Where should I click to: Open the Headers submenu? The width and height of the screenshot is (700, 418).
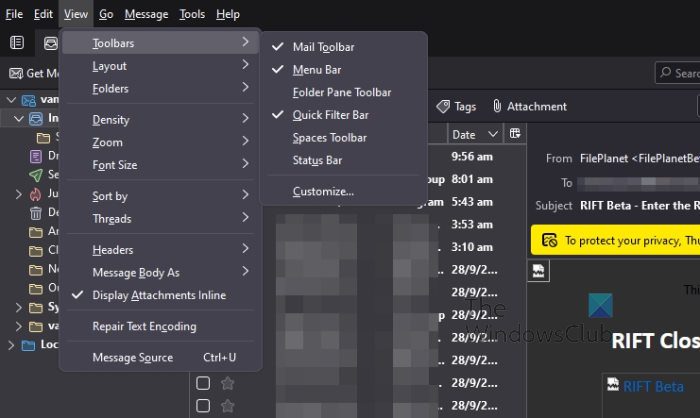160,250
